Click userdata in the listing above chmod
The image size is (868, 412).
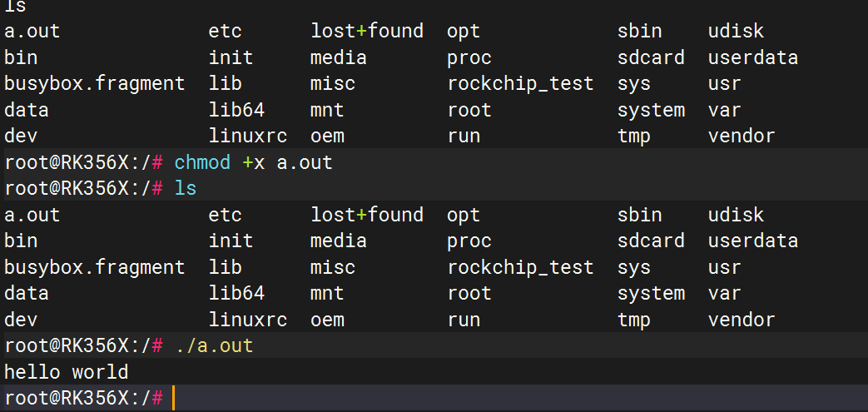point(753,58)
